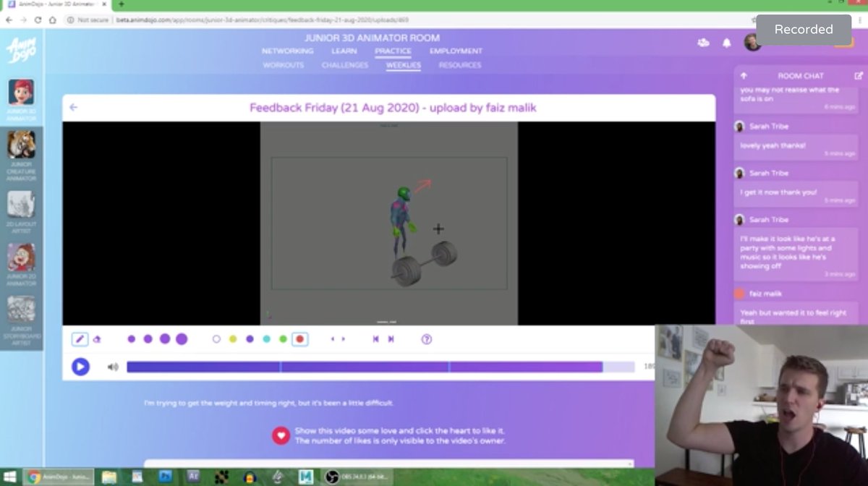The width and height of the screenshot is (868, 486).
Task: Click the browser home button
Action: click(53, 20)
